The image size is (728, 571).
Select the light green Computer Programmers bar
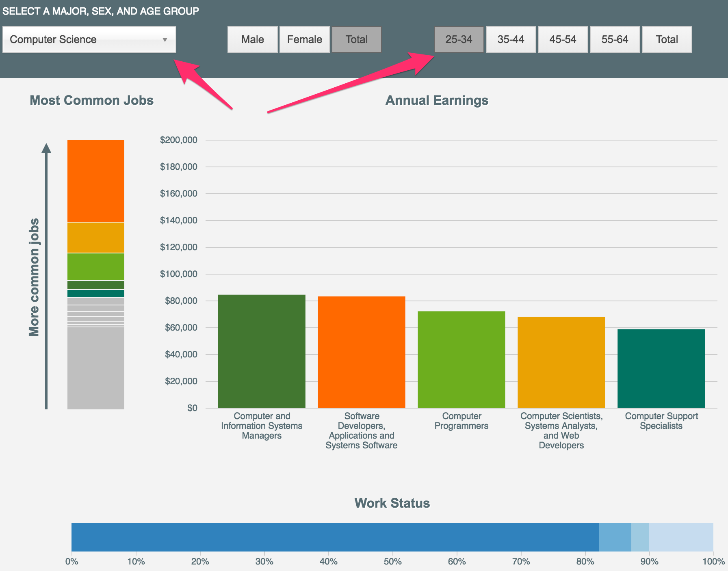(461, 359)
